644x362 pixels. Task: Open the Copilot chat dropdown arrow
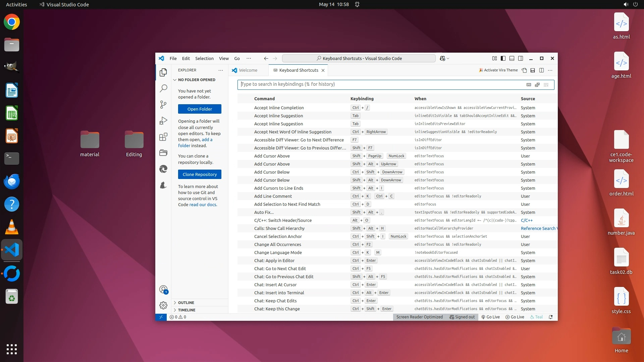tap(448, 59)
